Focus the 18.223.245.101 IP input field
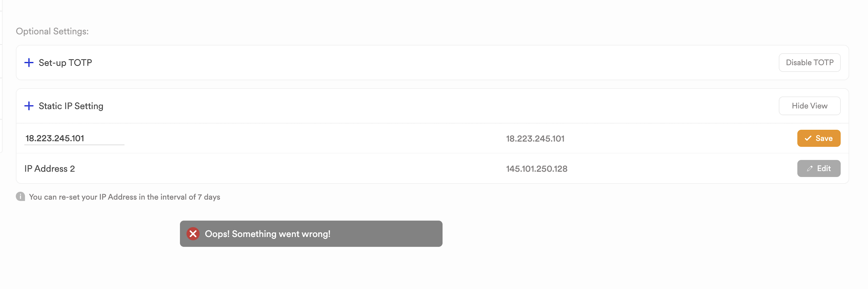 [74, 138]
